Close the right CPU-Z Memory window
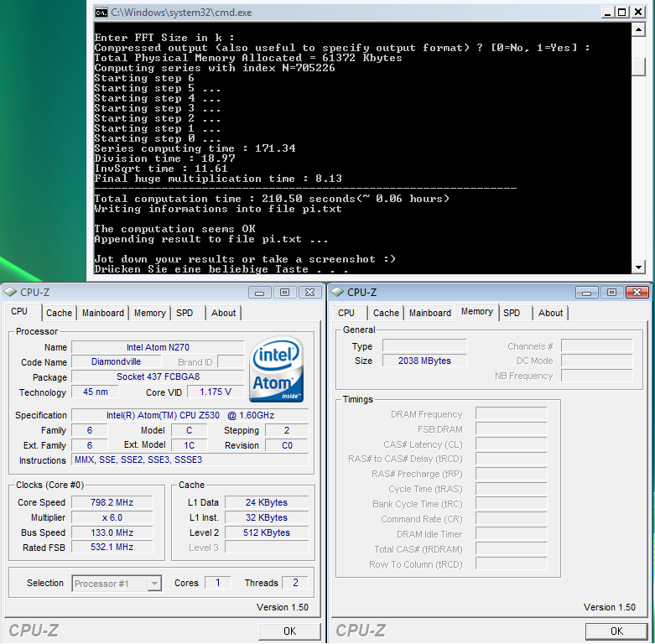 pyautogui.click(x=637, y=293)
